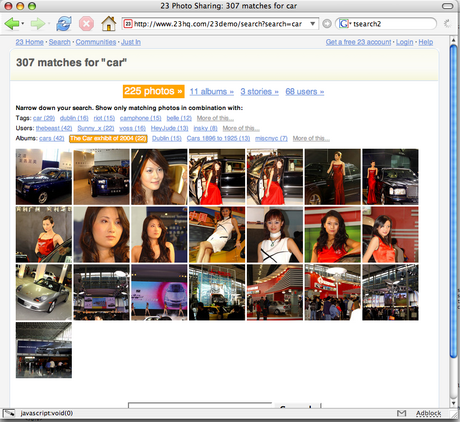Click the 23 site favicon in the address bar
Image resolution: width=460 pixels, height=422 pixels.
click(128, 24)
